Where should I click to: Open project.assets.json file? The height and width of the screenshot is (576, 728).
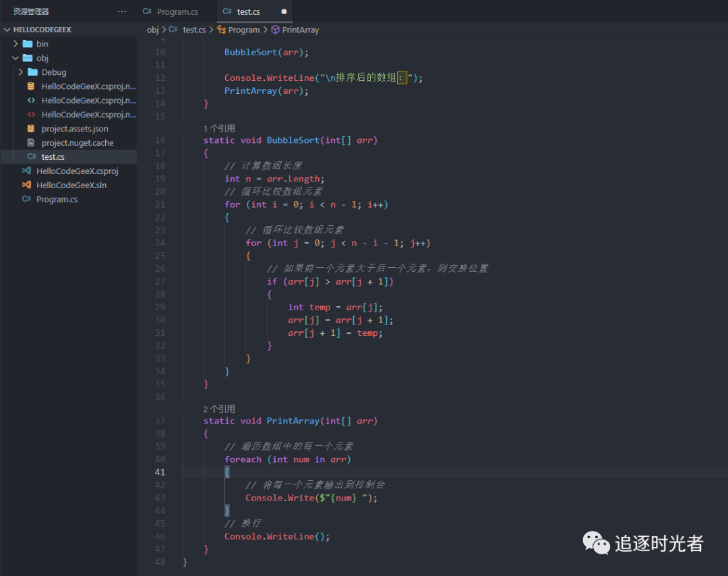click(75, 129)
